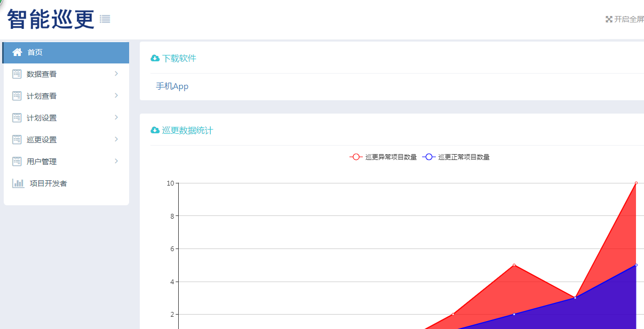Click the cloud icon beside 巡更数据统计
The image size is (644, 329).
[154, 130]
